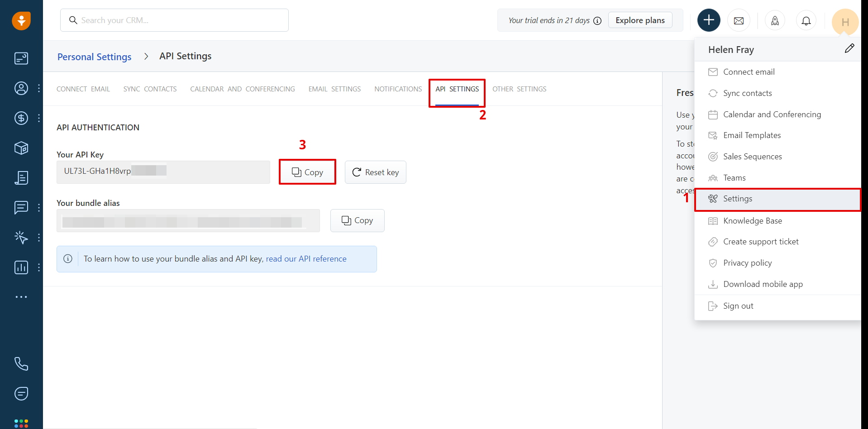
Task: Switch to Connect Email tab
Action: point(83,89)
